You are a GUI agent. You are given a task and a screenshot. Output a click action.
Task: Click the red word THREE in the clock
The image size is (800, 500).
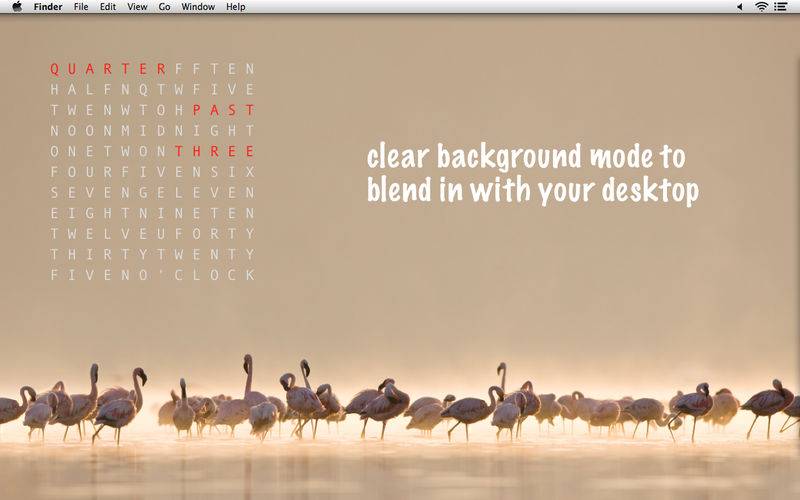click(x=214, y=151)
